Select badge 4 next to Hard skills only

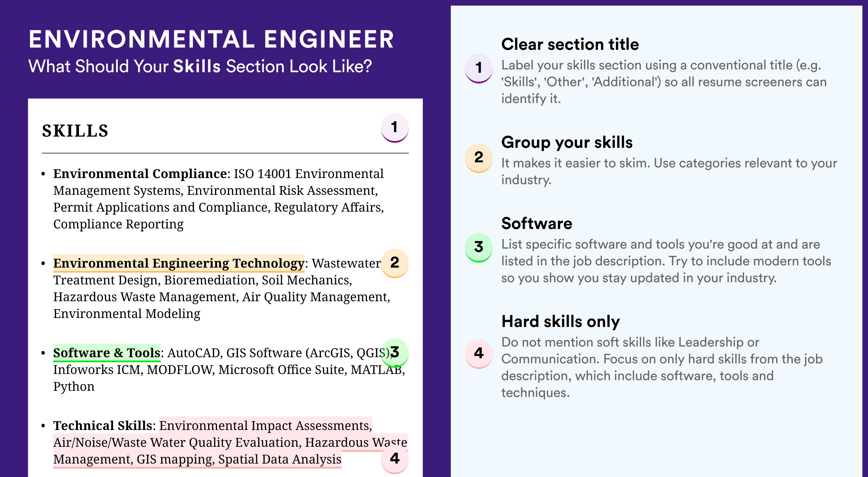tap(479, 353)
